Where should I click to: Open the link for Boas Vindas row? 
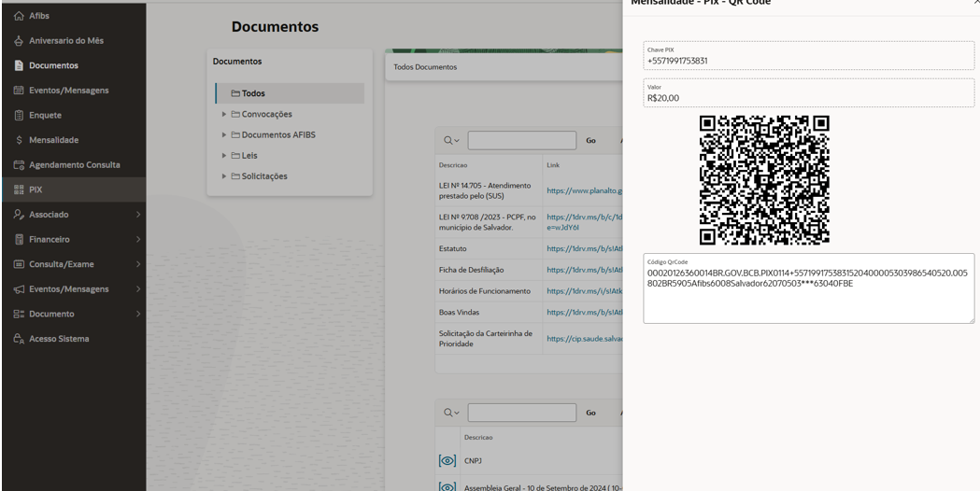pos(585,313)
